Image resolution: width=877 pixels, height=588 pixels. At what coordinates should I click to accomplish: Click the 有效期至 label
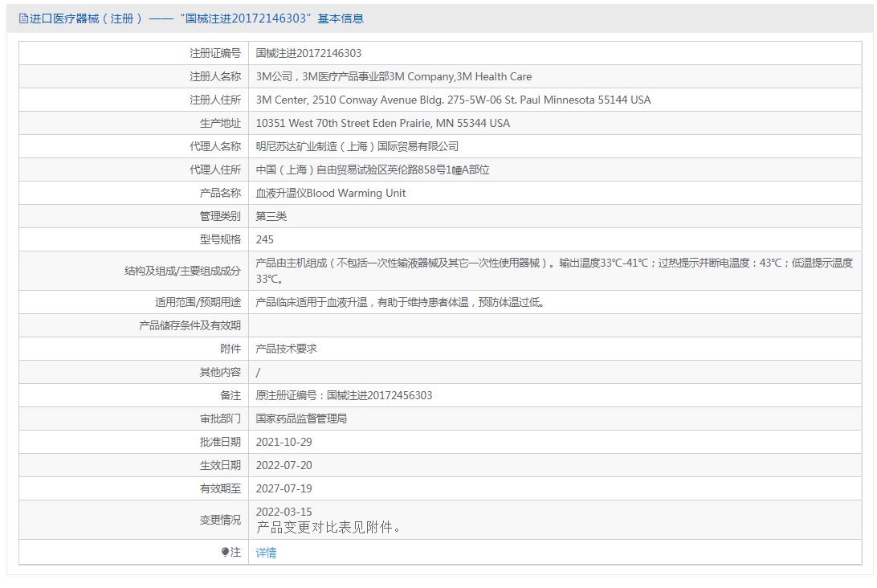(x=220, y=488)
